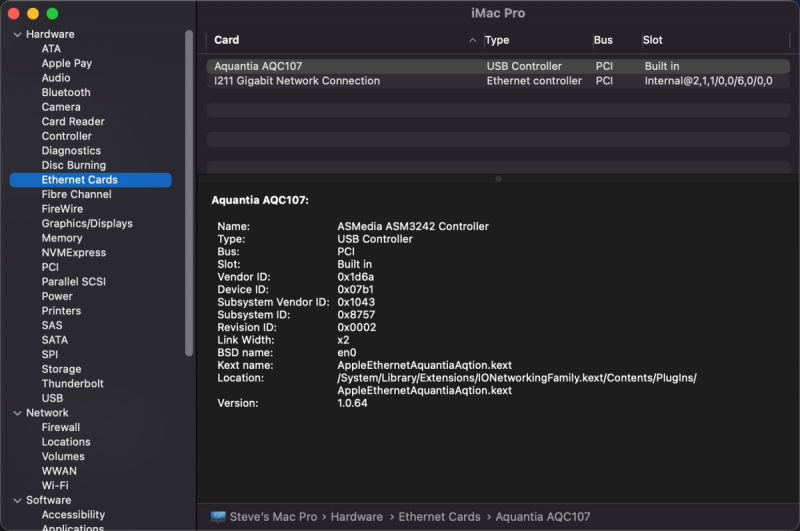800x531 pixels.
Task: Click Ethernet Cards in the path bar
Action: 439,517
